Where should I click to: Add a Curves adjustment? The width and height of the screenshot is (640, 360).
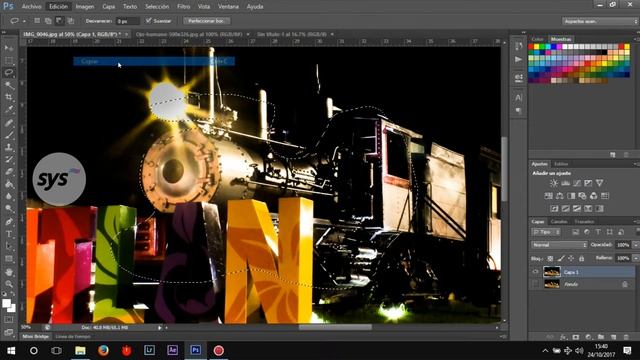tap(577, 183)
